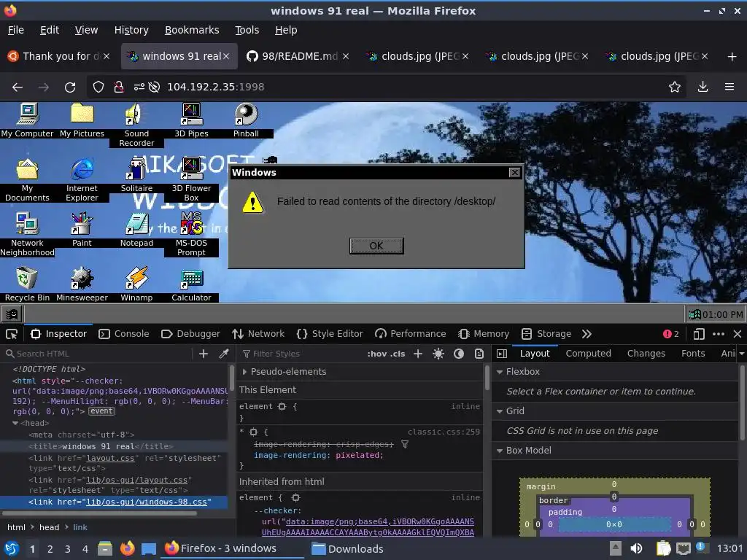
Task: Launch the Minesweeper icon
Action: point(82,284)
